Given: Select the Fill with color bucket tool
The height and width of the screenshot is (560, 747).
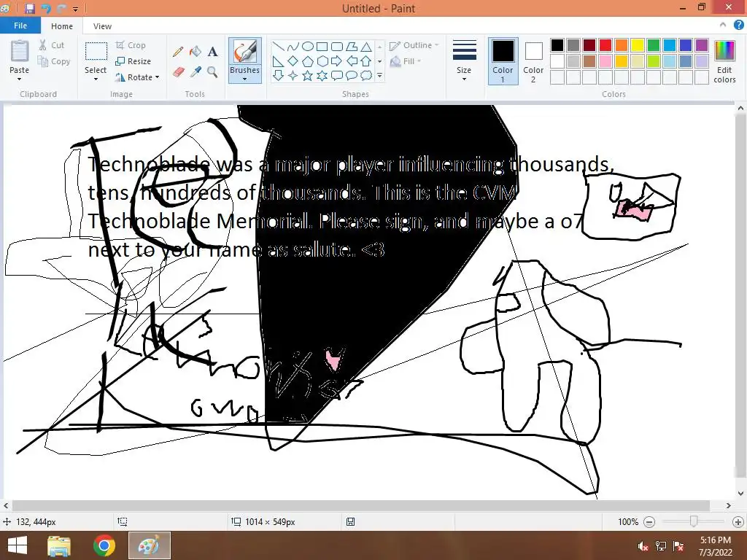Looking at the screenshot, I should coord(196,52).
